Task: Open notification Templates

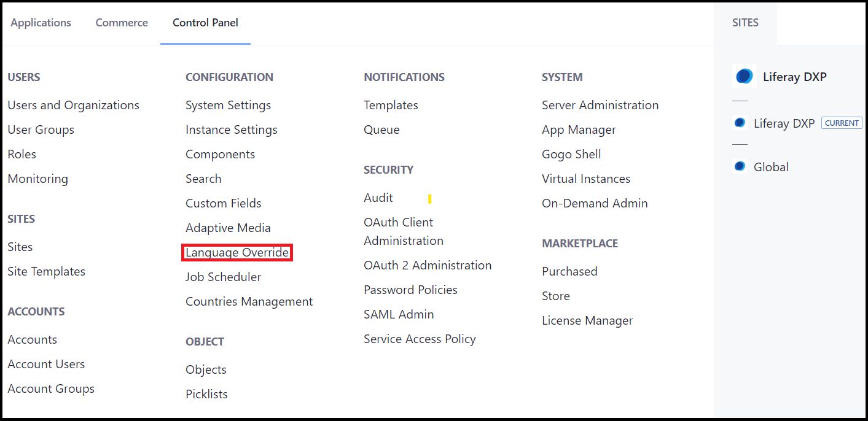Action: point(391,105)
